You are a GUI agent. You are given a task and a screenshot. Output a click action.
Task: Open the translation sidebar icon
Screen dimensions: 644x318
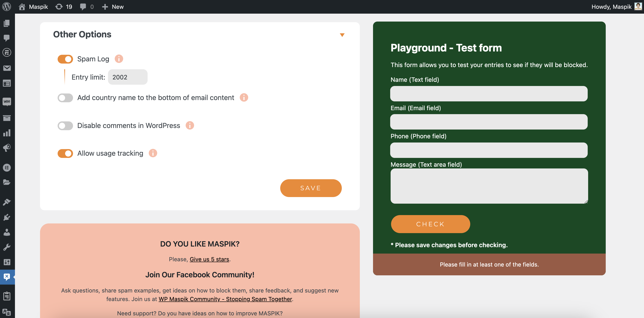(7, 312)
